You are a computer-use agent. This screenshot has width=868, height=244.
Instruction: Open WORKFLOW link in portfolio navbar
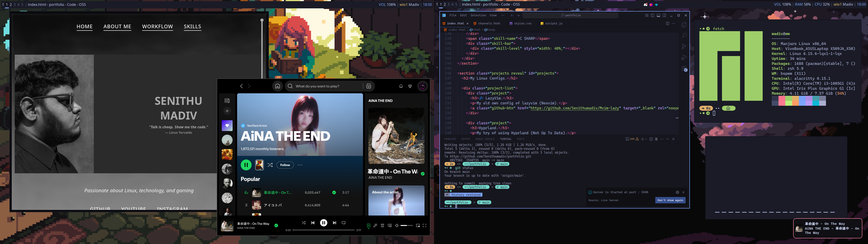pos(157,27)
